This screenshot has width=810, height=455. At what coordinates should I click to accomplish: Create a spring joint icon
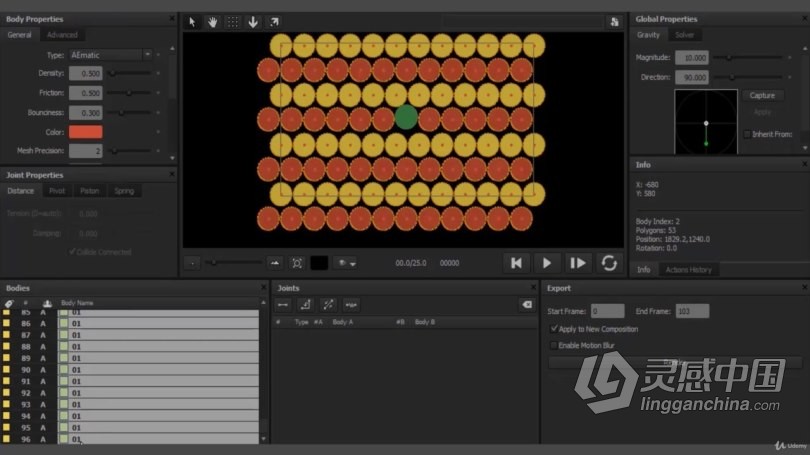(351, 305)
